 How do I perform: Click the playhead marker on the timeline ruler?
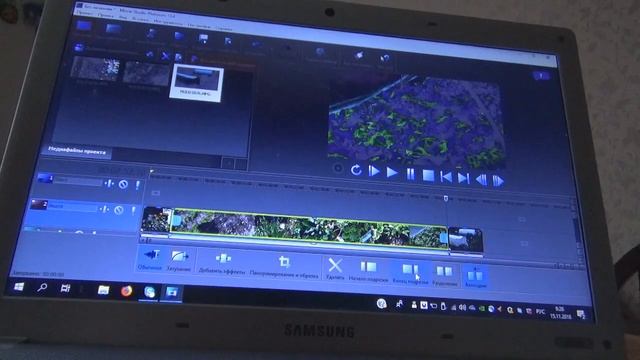click(446, 198)
